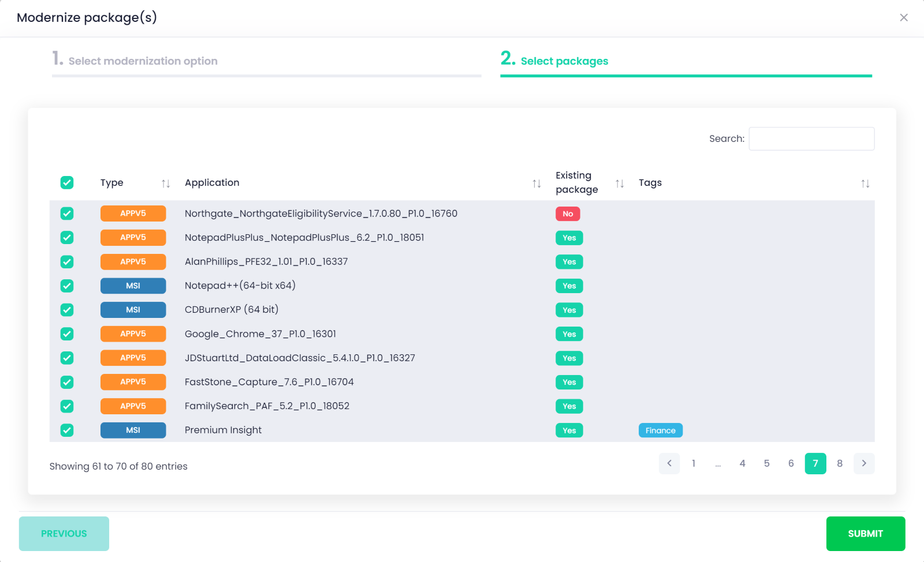The height and width of the screenshot is (562, 924).
Task: Toggle the select-all header checkbox
Action: click(67, 183)
